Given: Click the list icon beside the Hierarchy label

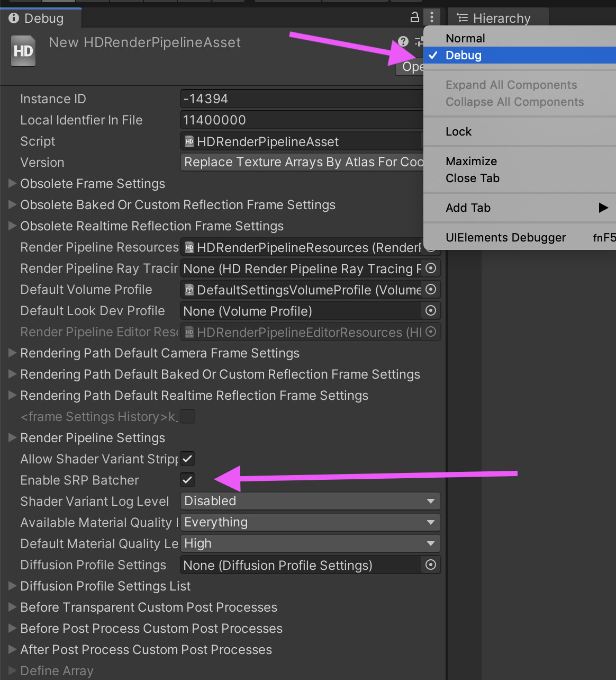Looking at the screenshot, I should (461, 17).
